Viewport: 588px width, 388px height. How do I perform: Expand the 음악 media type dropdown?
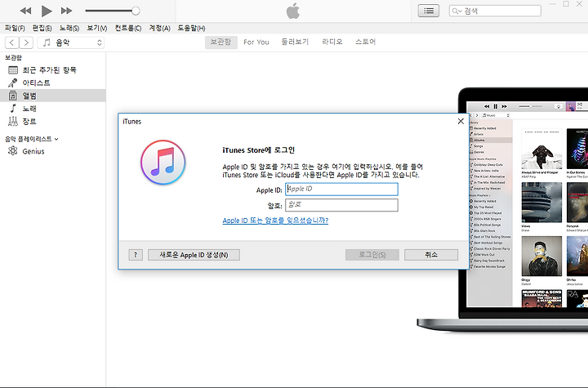71,42
